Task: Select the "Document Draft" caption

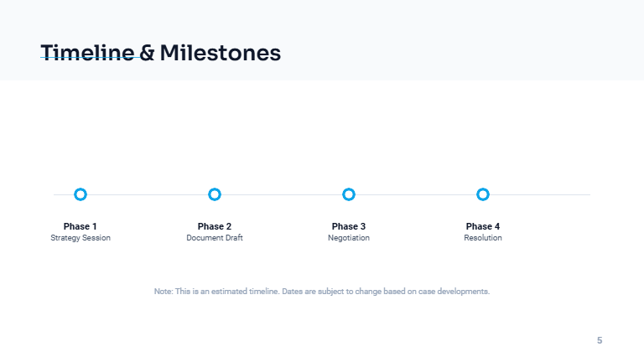Action: click(x=215, y=238)
